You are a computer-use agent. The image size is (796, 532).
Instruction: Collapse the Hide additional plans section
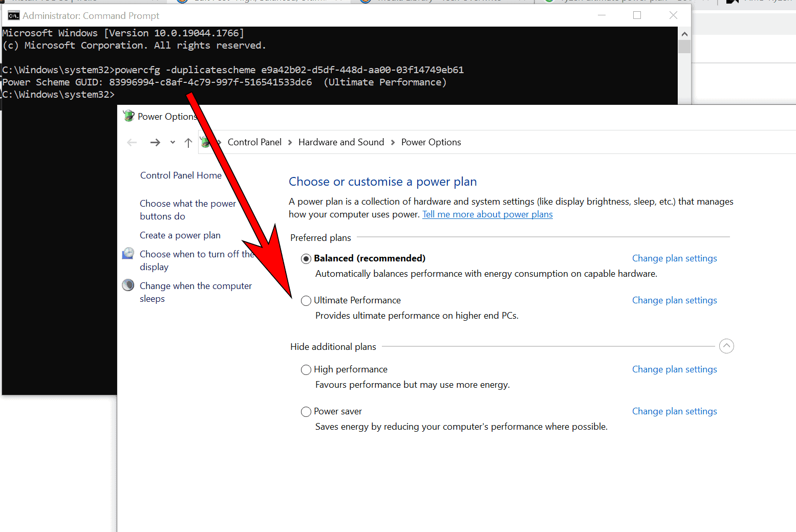pos(726,346)
